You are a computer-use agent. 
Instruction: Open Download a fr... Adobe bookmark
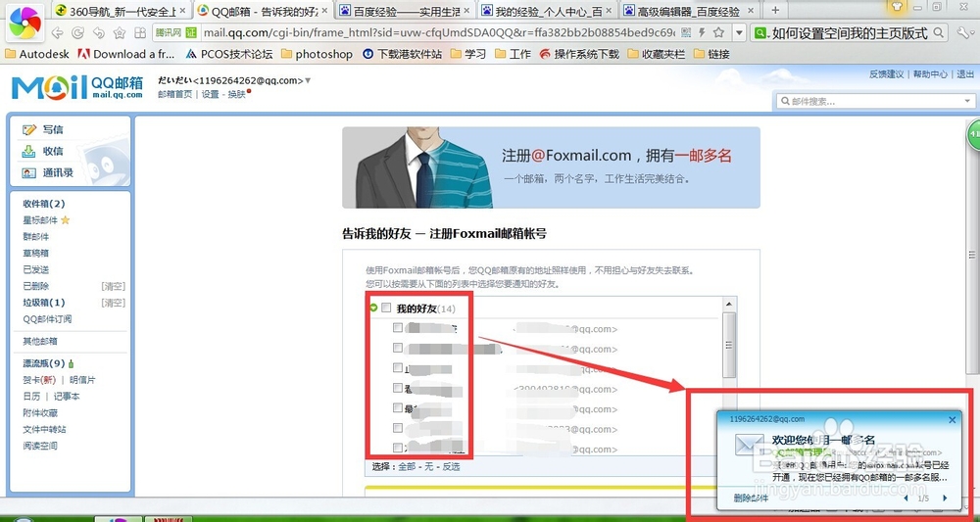(x=126, y=54)
